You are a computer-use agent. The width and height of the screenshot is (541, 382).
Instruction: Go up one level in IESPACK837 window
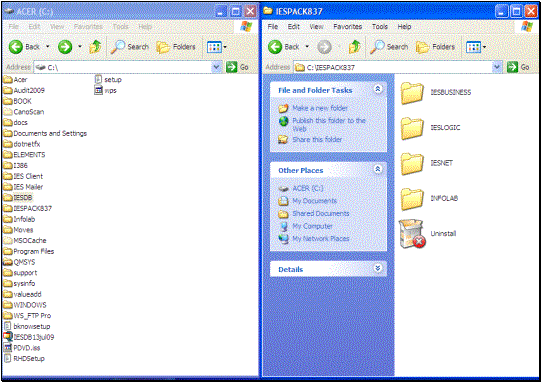coord(354,47)
